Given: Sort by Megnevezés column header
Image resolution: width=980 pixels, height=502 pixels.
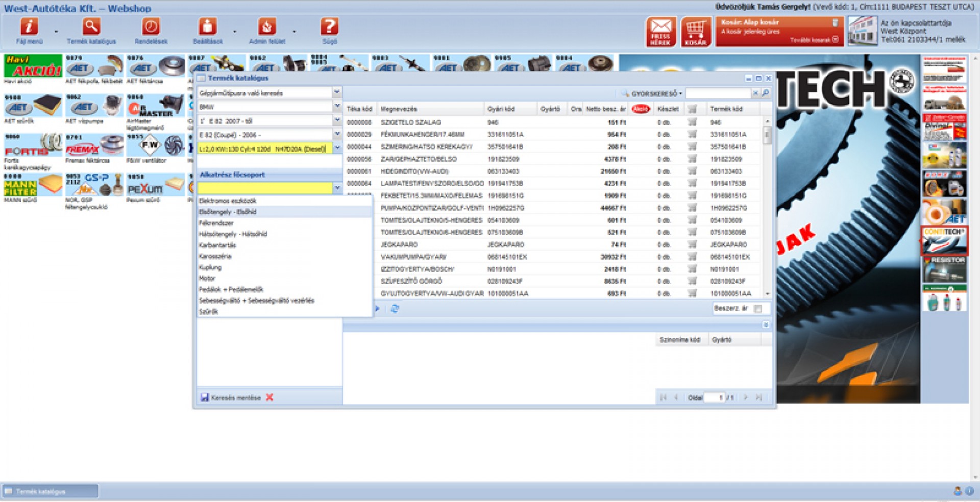Looking at the screenshot, I should [x=430, y=109].
